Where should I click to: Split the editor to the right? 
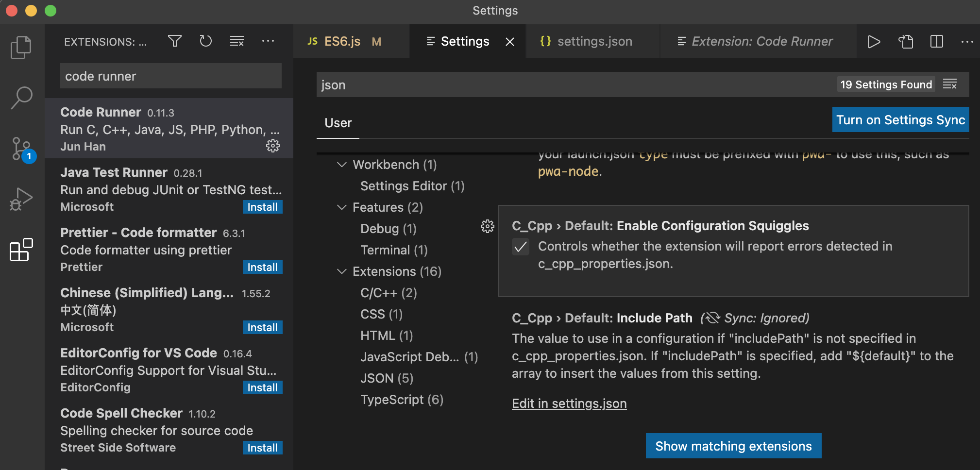937,42
